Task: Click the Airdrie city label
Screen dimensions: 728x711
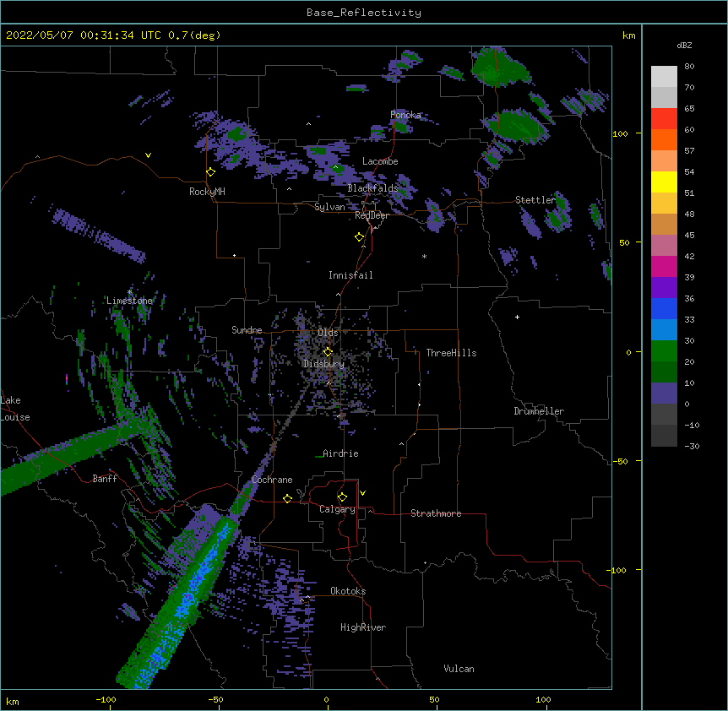Action: point(340,453)
